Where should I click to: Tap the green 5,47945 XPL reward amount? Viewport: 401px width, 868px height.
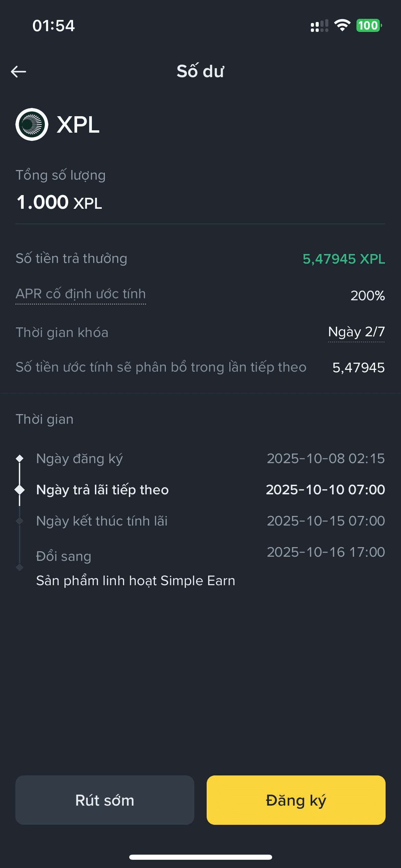[344, 259]
